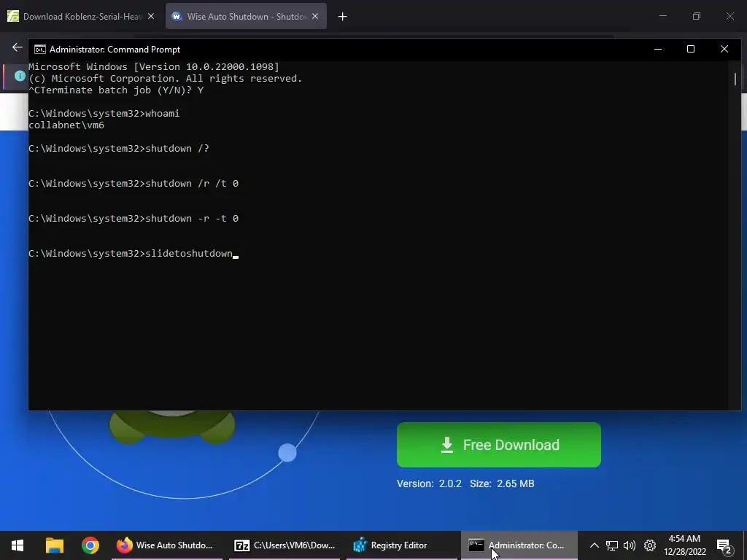Open the clock showing 4:54 AM
The height and width of the screenshot is (560, 747).
pyautogui.click(x=684, y=545)
